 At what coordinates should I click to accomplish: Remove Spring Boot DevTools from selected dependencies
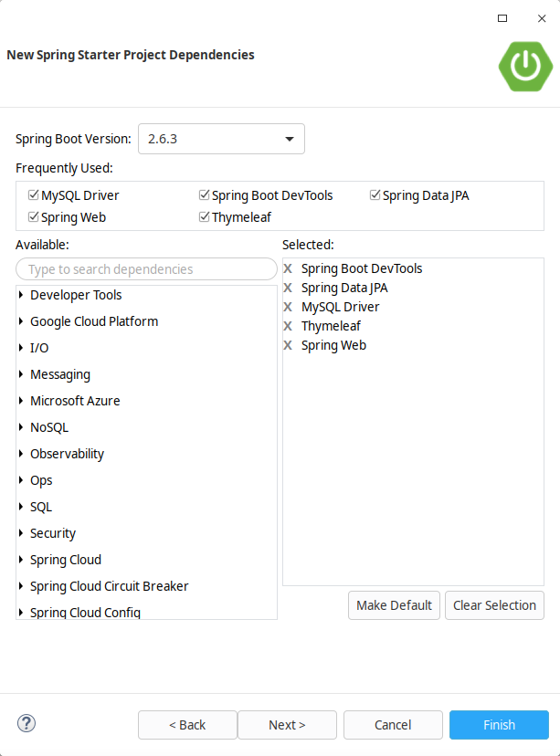[x=288, y=268]
